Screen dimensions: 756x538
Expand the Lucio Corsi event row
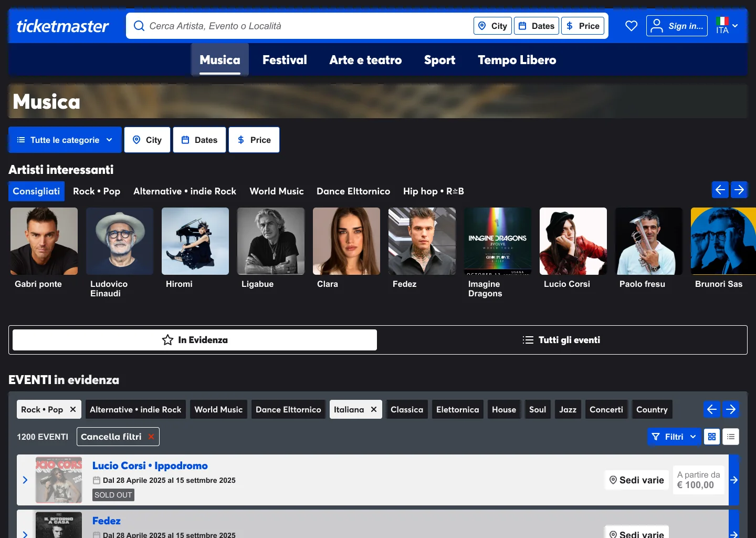pos(25,480)
